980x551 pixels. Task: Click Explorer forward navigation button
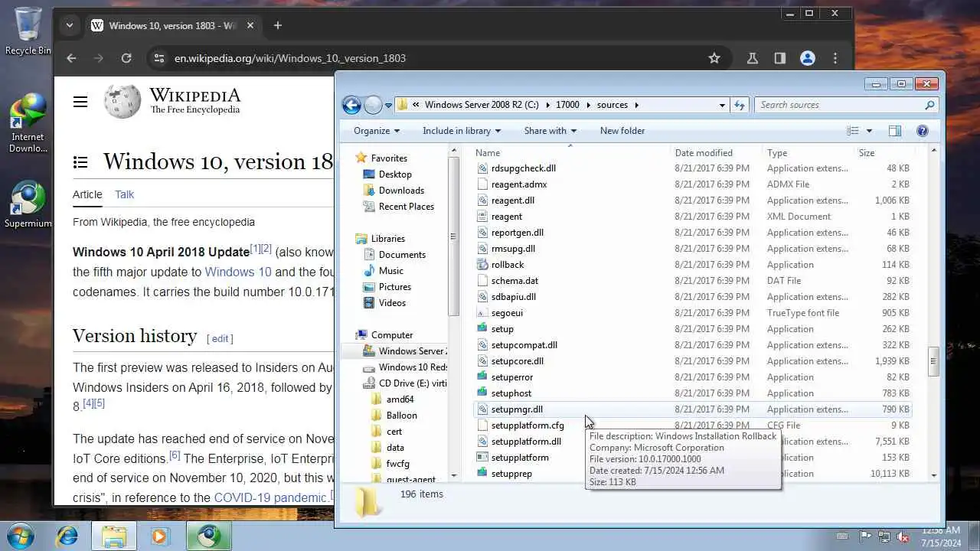click(x=373, y=105)
